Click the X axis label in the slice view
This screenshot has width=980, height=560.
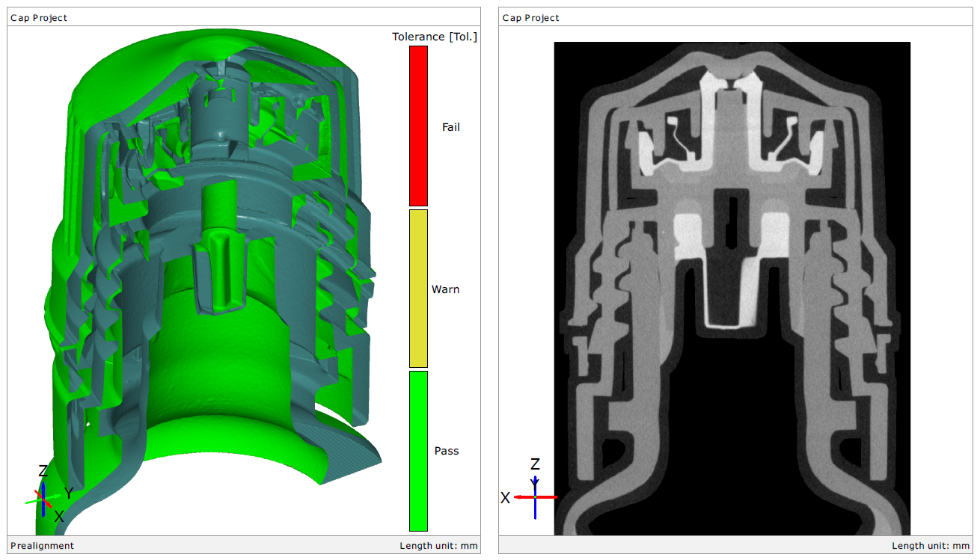(505, 498)
